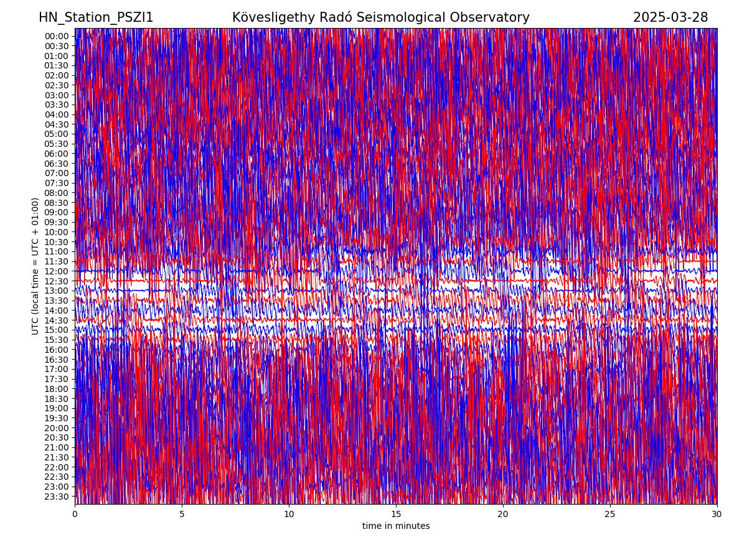Select the 20 minute tick label

pyautogui.click(x=503, y=515)
